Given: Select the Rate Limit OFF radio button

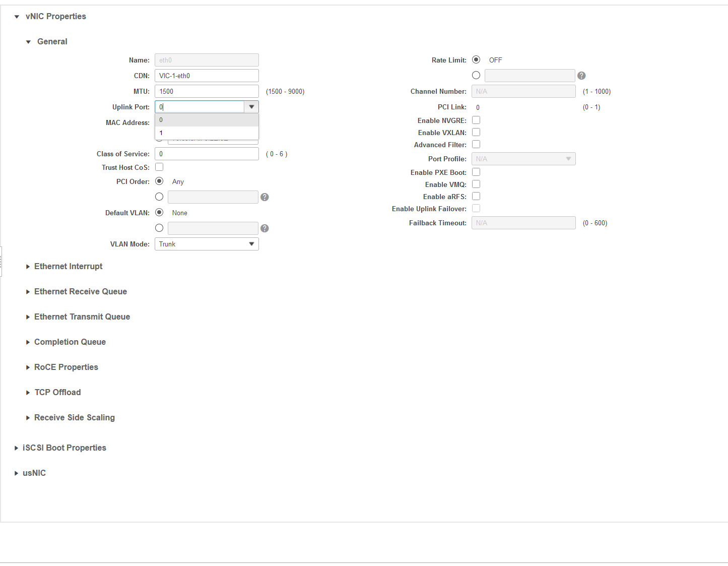Looking at the screenshot, I should [x=476, y=59].
